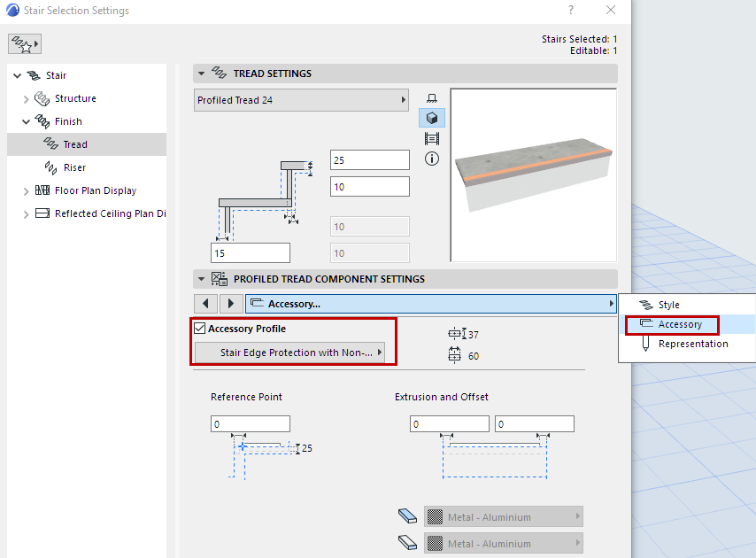
Task: Expand the Structure tree node
Action: click(x=26, y=99)
